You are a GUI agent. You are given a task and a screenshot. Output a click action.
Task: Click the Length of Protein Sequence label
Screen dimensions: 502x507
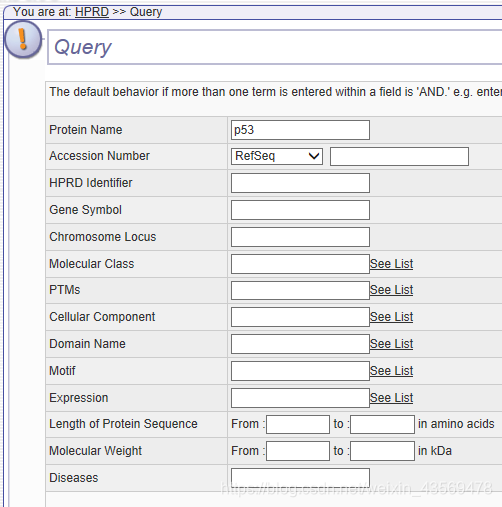point(123,424)
